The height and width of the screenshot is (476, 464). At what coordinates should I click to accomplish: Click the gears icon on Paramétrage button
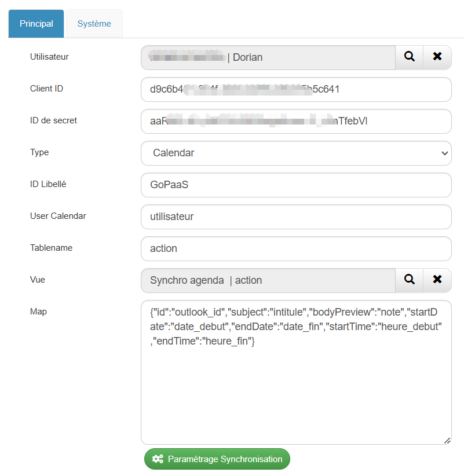(x=158, y=459)
